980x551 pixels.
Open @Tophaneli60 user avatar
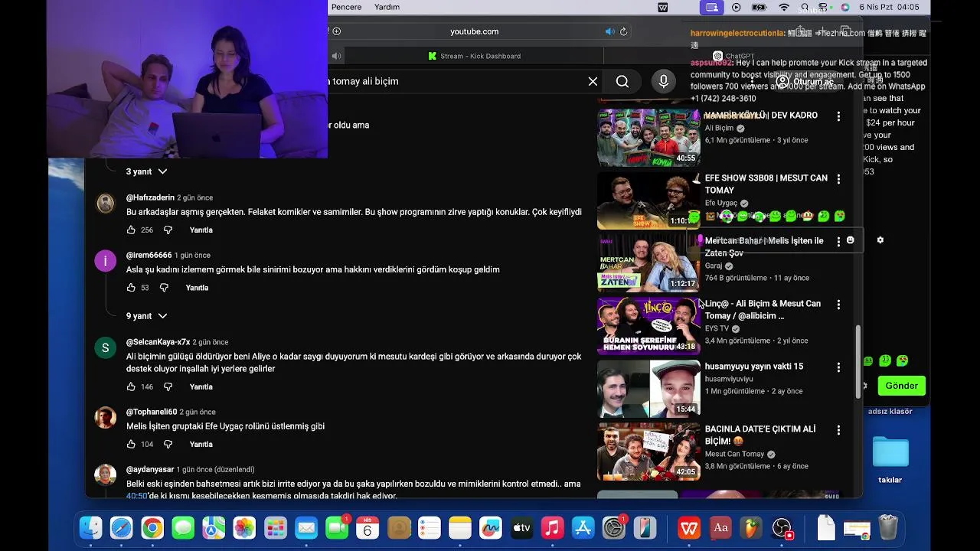pyautogui.click(x=105, y=418)
